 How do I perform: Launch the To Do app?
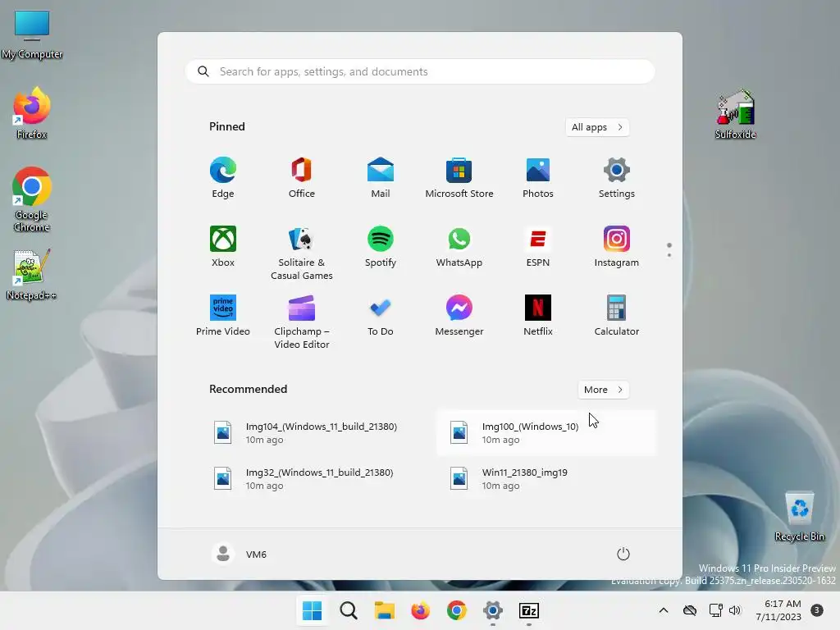[381, 316]
